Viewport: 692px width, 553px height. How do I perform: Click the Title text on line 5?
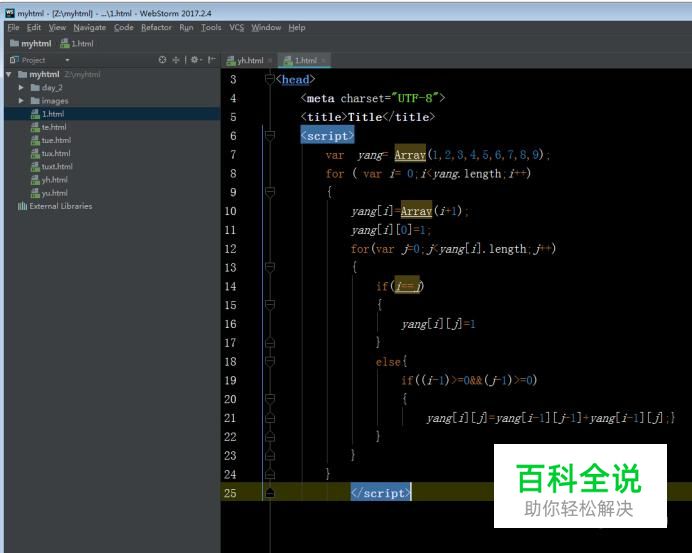(x=365, y=117)
